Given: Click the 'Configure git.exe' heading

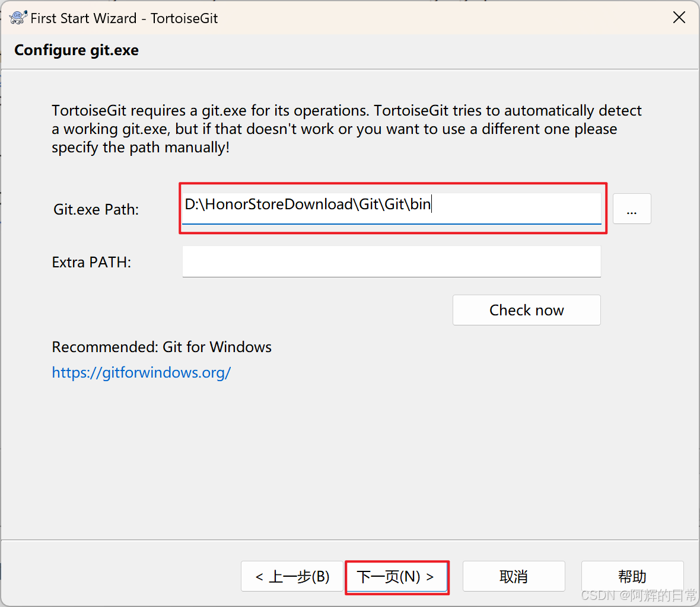Looking at the screenshot, I should coord(77,50).
